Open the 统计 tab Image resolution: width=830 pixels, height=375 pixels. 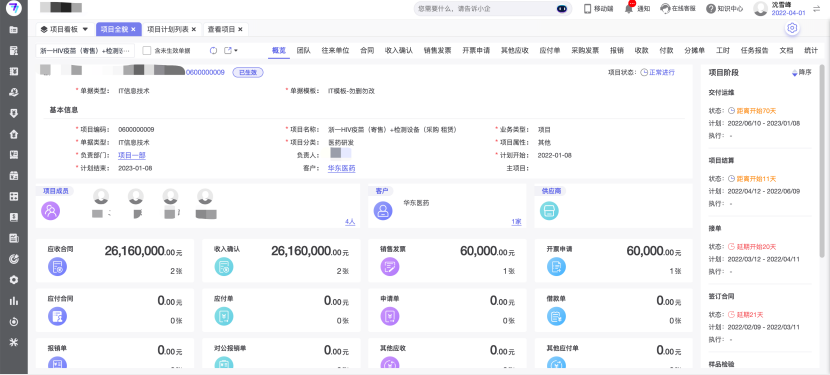point(810,50)
